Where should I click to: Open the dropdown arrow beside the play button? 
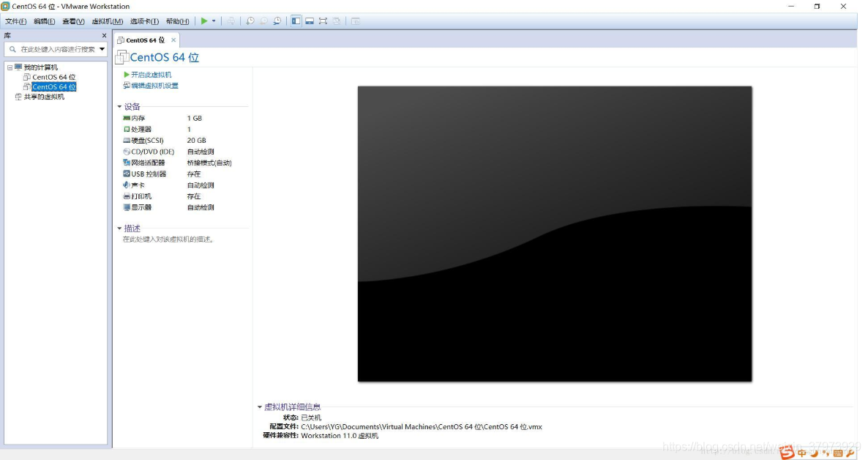214,21
